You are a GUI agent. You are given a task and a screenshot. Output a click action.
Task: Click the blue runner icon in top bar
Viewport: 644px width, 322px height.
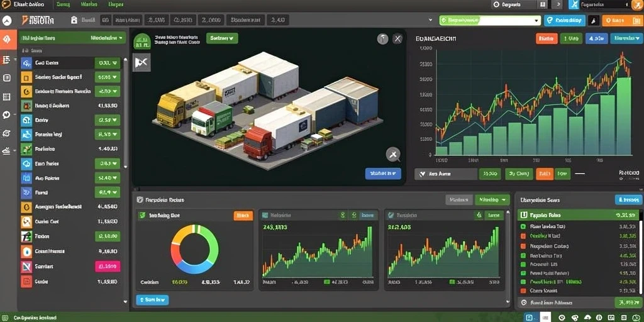click(x=574, y=4)
